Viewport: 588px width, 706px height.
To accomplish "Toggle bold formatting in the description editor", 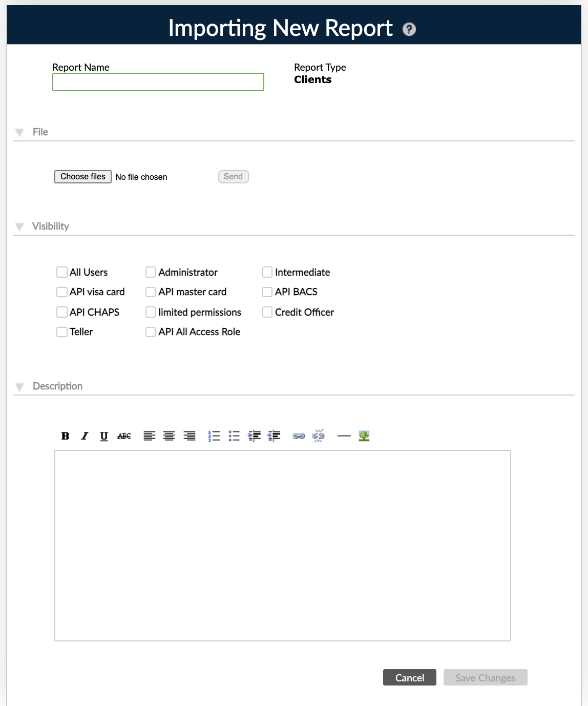I will 65,435.
